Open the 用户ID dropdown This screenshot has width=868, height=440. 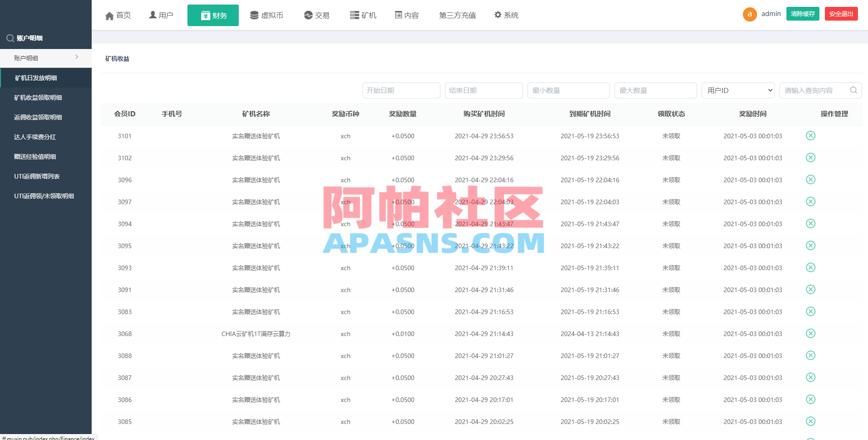click(x=738, y=90)
